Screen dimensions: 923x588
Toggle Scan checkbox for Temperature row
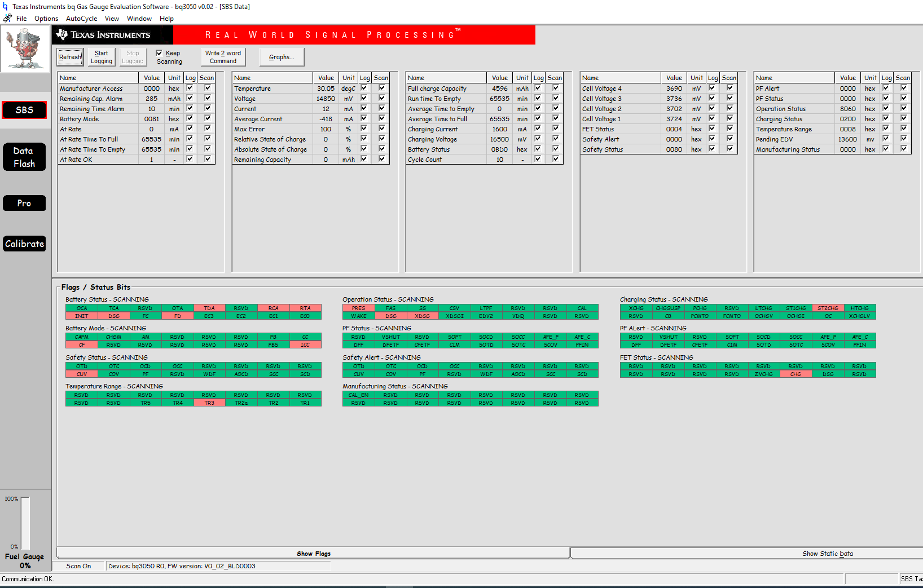coord(382,88)
